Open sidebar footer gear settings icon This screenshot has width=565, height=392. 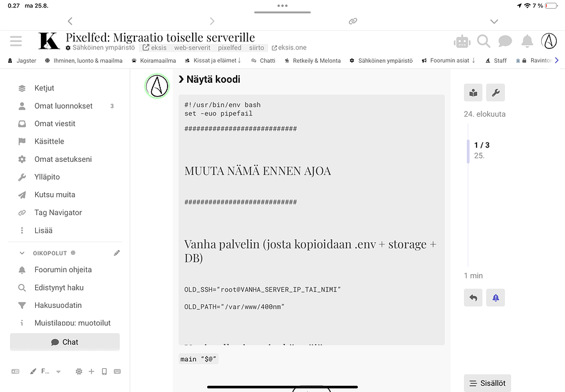(x=79, y=371)
